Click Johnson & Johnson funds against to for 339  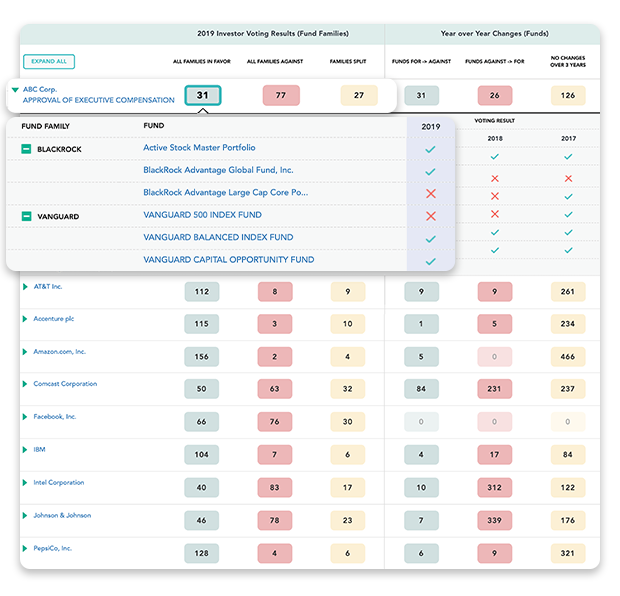point(495,520)
